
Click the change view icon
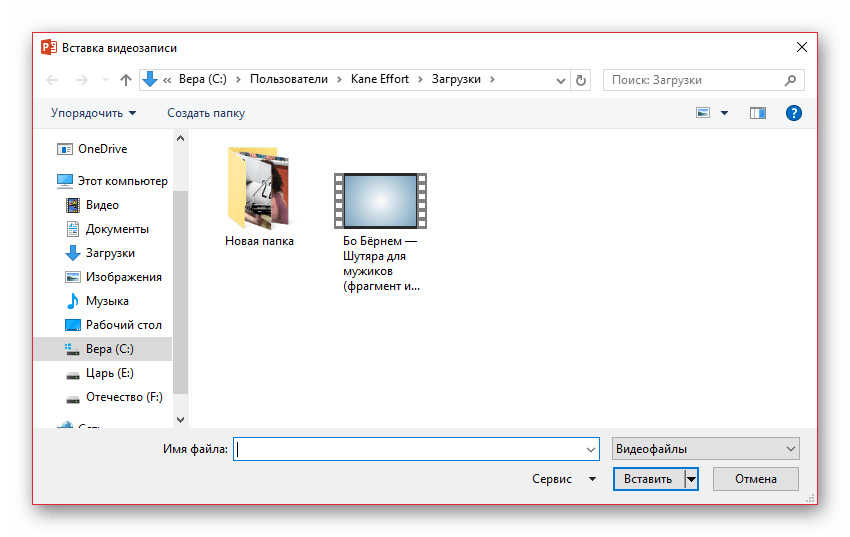[703, 114]
